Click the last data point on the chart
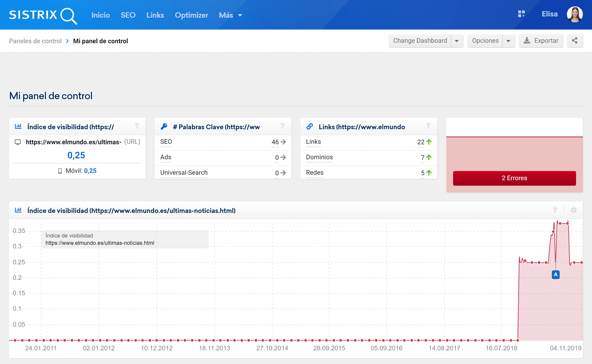This screenshot has height=364, width=592. pyautogui.click(x=581, y=262)
